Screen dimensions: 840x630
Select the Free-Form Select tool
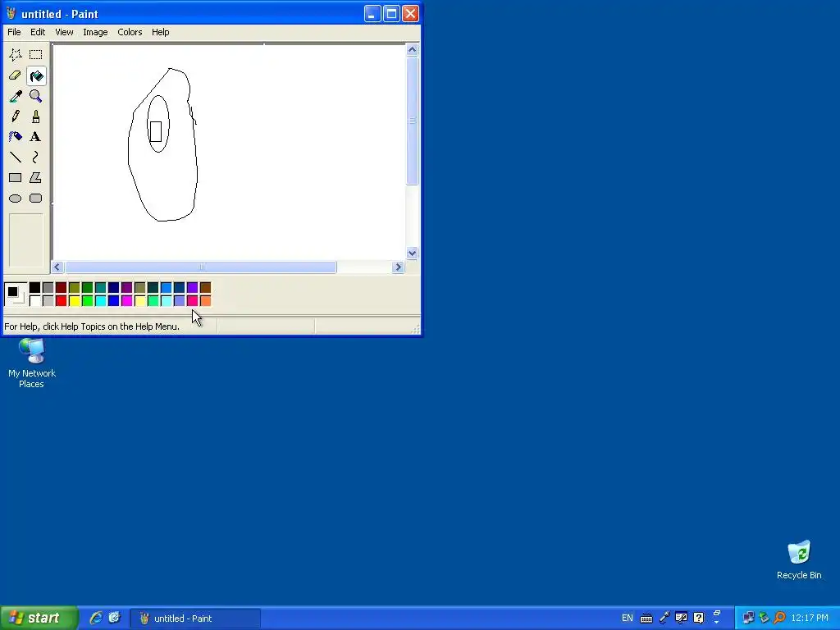pyautogui.click(x=16, y=55)
